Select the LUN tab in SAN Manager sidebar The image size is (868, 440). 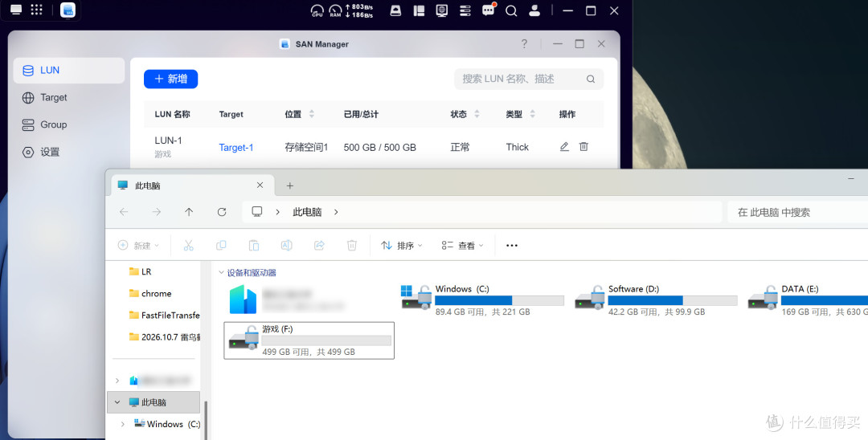click(68, 70)
